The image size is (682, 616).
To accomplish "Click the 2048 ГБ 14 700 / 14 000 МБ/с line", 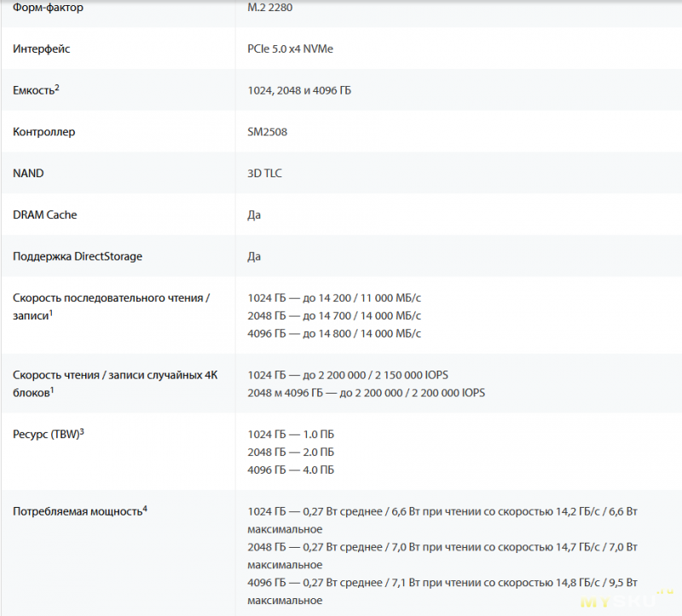I will [x=334, y=316].
